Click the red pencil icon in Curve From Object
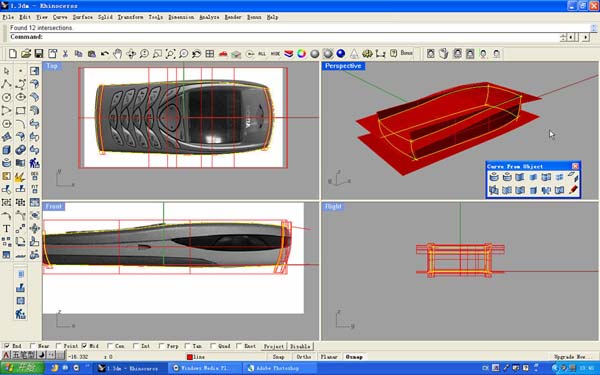 pos(573,189)
